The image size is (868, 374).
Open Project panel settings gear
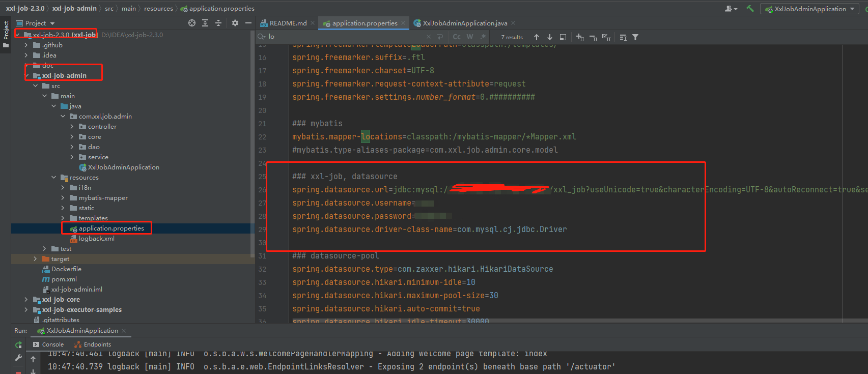[x=235, y=23]
